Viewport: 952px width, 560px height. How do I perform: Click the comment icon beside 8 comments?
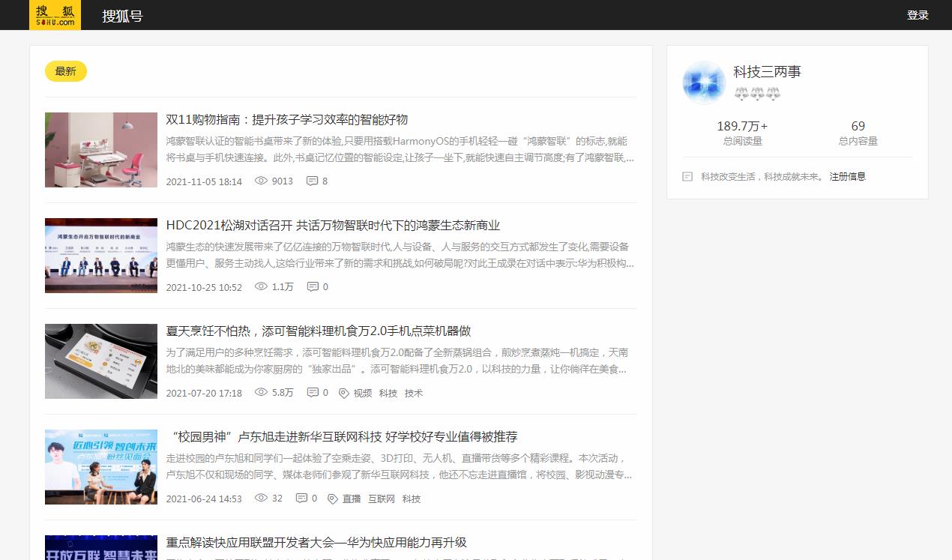pos(312,181)
